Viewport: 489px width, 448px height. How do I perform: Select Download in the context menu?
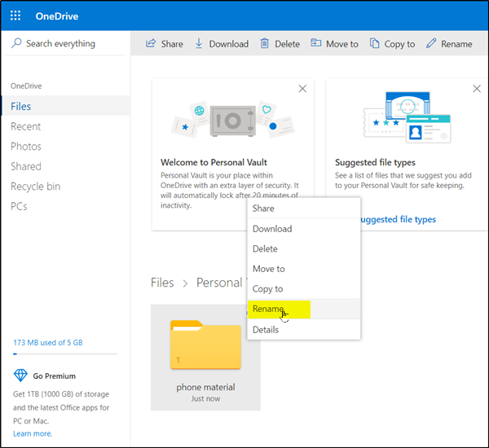pyautogui.click(x=272, y=229)
